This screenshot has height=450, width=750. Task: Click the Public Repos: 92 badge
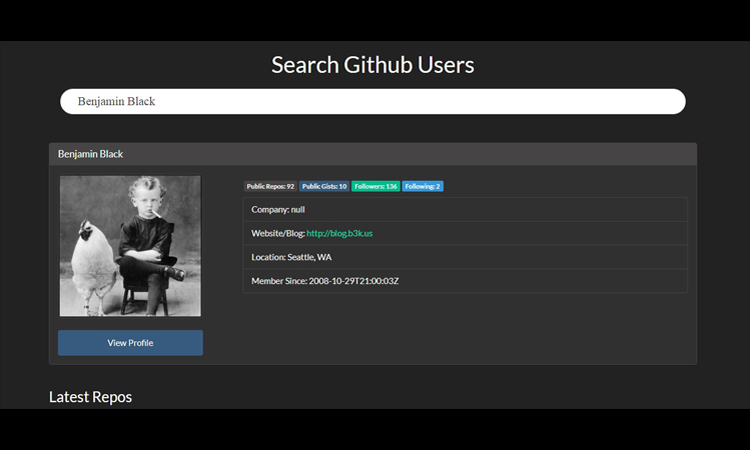click(x=270, y=187)
